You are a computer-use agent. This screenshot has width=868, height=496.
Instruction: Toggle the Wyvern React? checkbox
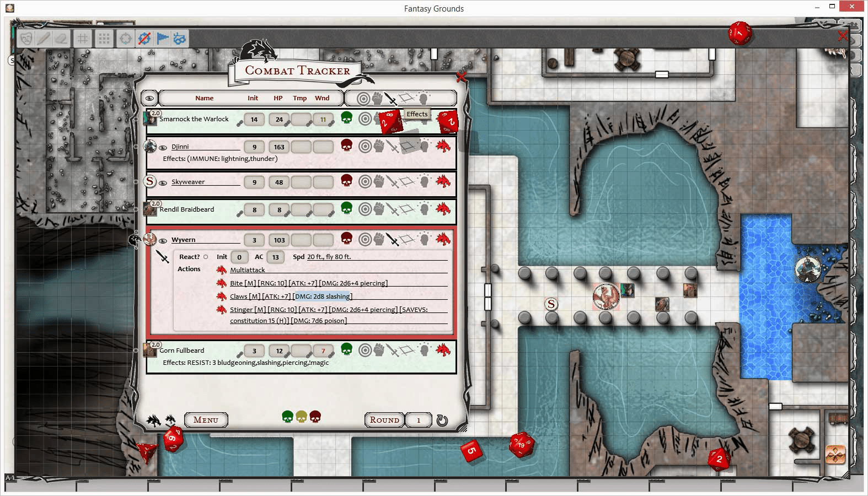point(206,257)
